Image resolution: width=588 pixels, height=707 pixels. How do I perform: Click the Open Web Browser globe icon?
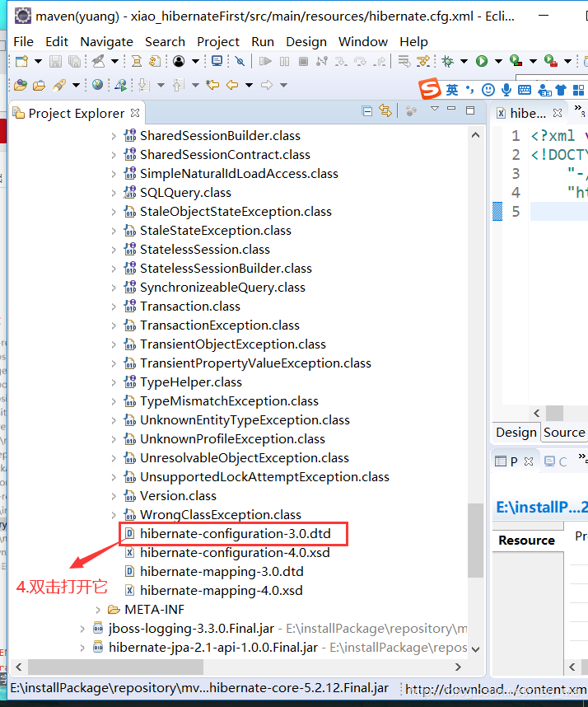coord(97,84)
